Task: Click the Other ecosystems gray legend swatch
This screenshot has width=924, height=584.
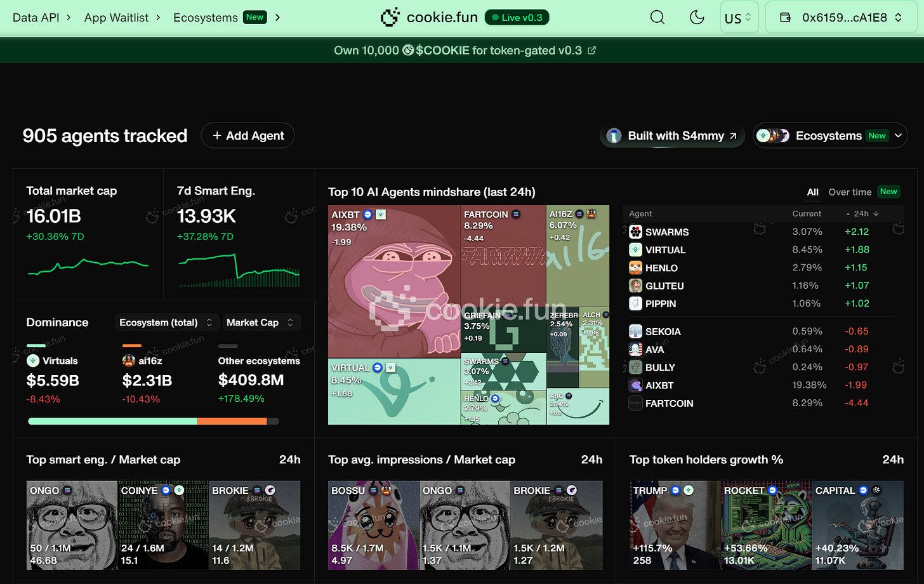Action: tap(228, 346)
